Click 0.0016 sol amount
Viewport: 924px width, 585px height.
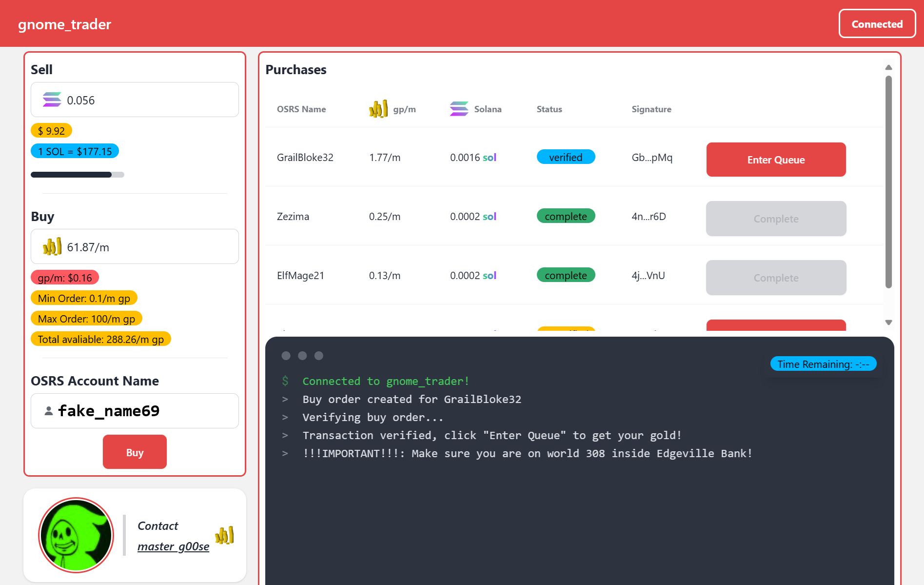[473, 158]
